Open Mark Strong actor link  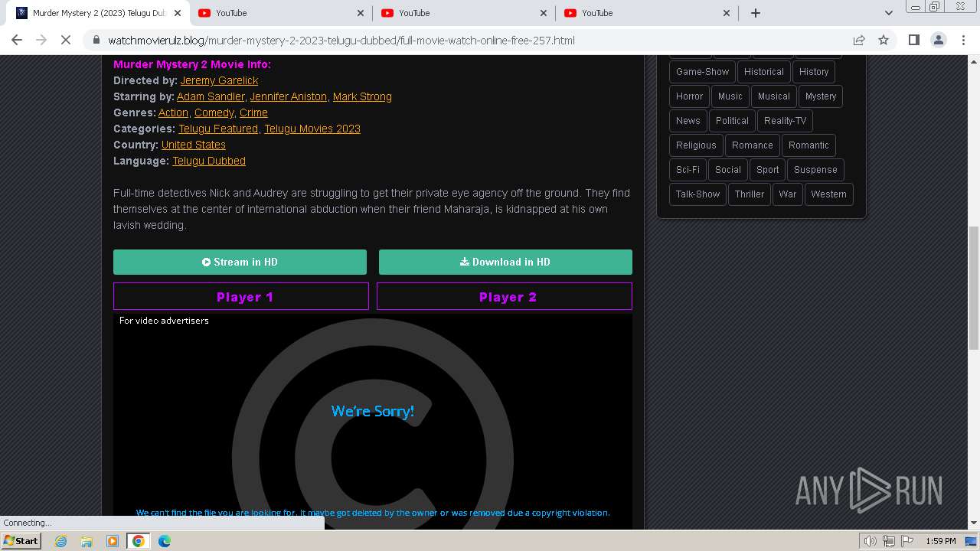point(362,96)
